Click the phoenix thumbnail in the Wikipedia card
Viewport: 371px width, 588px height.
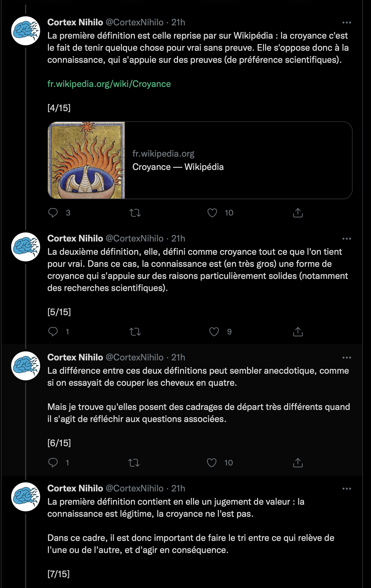pos(87,160)
